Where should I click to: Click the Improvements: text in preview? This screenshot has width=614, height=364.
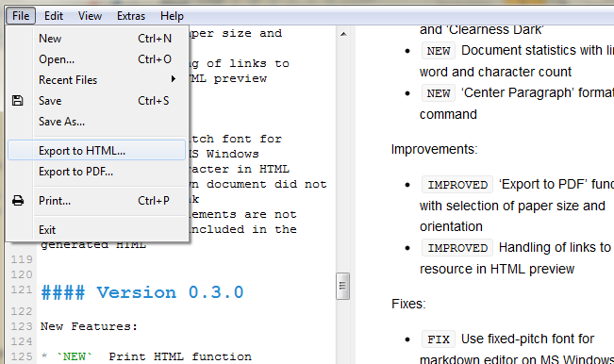tap(434, 149)
